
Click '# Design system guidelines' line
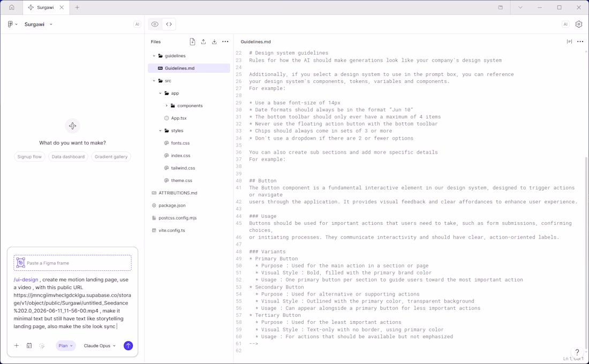289,53
